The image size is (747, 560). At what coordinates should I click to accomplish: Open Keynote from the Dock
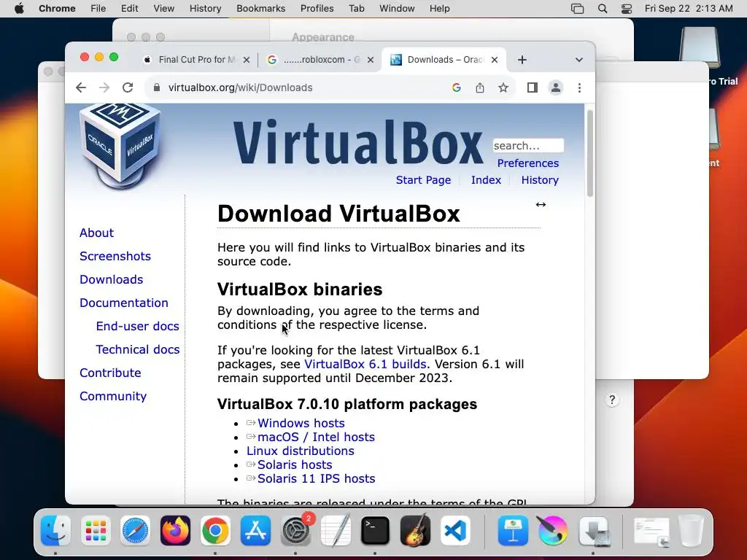click(x=513, y=530)
